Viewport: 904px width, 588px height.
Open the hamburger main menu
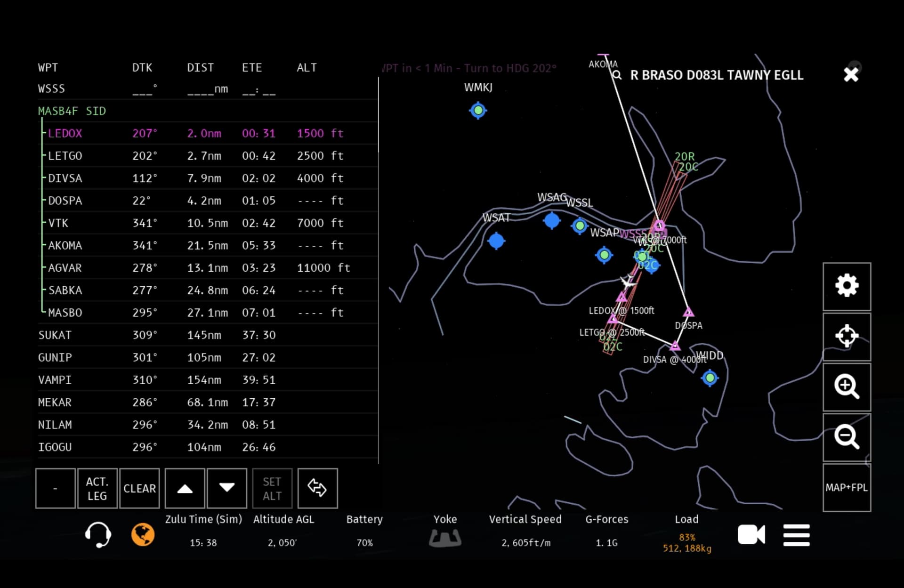(796, 535)
